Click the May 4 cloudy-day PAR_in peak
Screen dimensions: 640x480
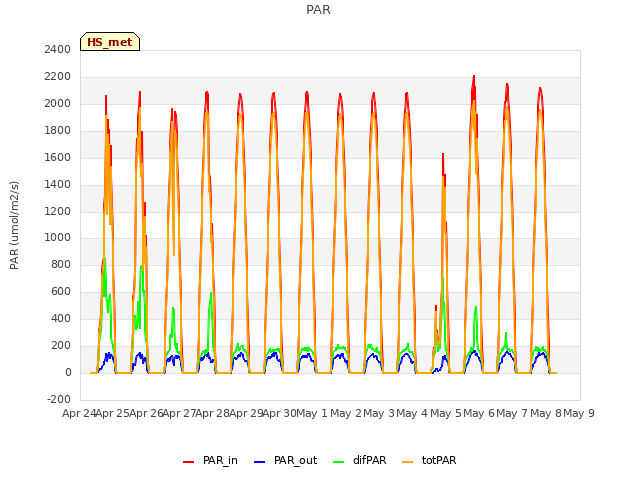click(443, 154)
